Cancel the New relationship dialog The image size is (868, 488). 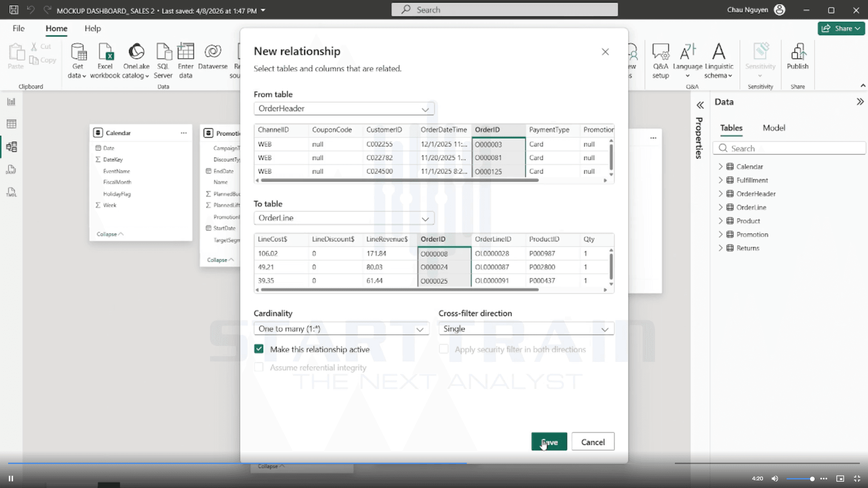[x=593, y=442]
